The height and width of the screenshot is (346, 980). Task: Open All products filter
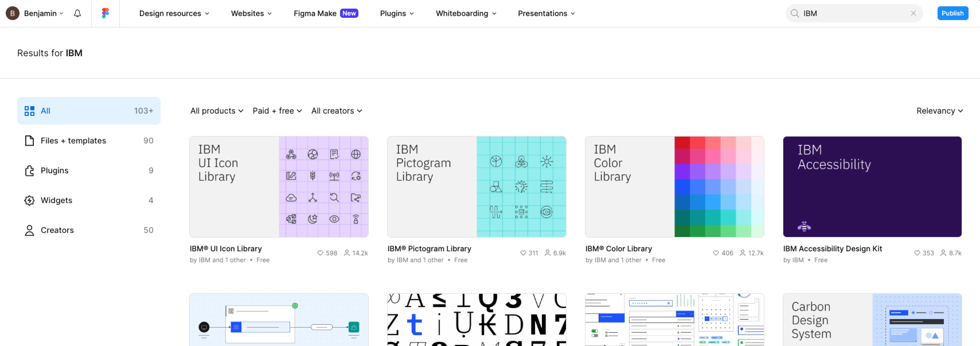pos(216,111)
